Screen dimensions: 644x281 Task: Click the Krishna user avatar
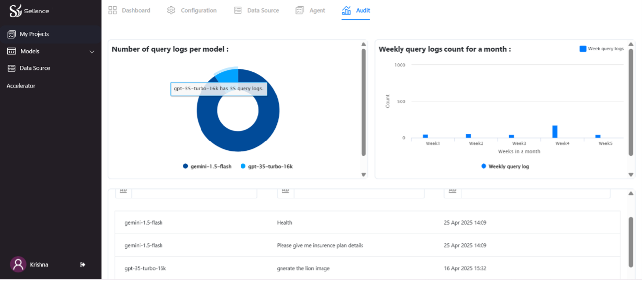18,265
